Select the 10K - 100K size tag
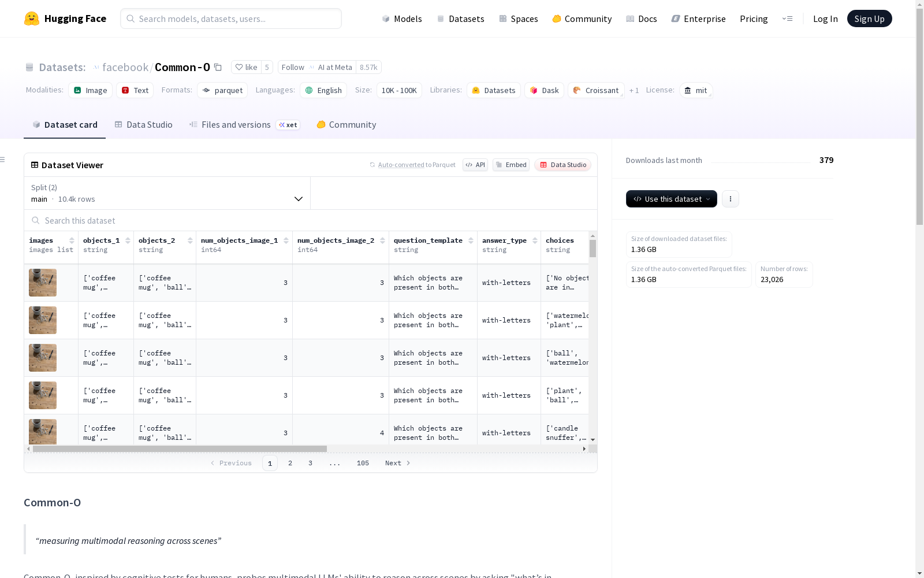 click(x=399, y=90)
